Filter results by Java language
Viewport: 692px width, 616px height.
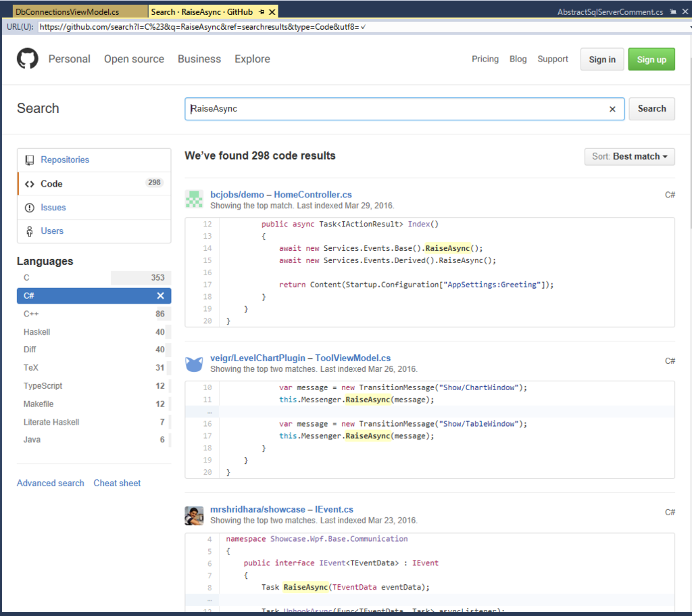94,440
